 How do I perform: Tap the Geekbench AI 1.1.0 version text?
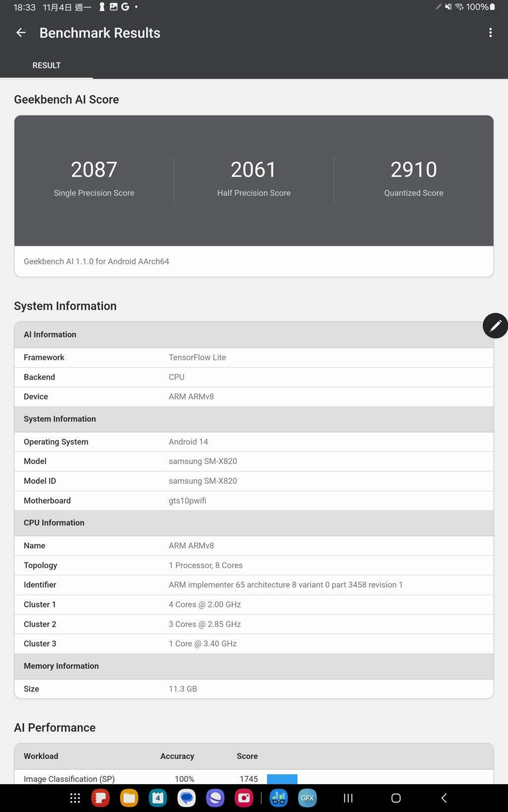pos(96,261)
